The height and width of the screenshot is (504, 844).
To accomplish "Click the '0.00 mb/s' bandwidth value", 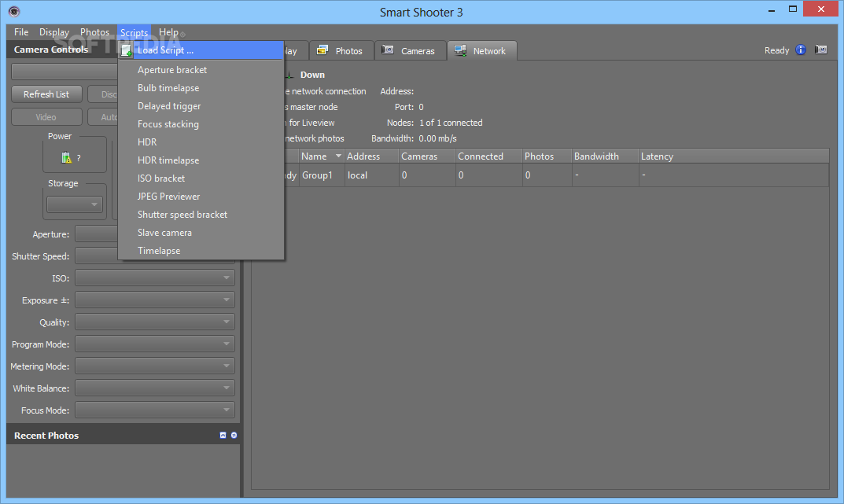I will pyautogui.click(x=437, y=138).
